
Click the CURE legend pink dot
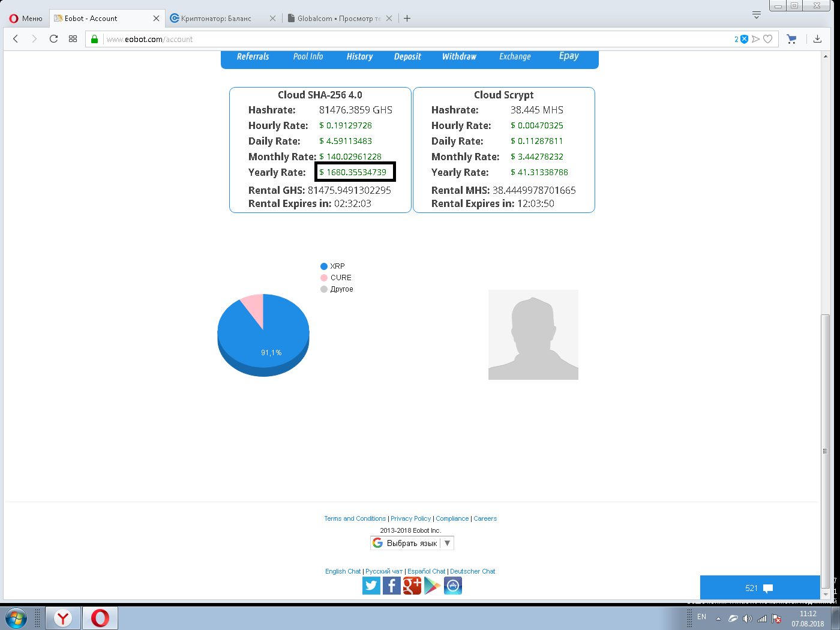tap(324, 278)
